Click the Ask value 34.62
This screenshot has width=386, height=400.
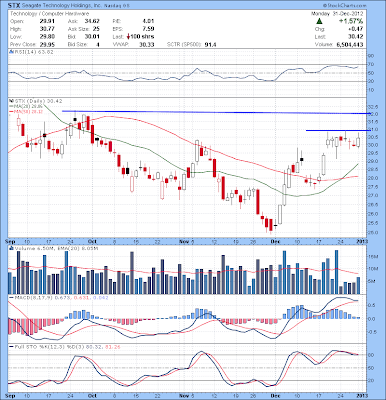click(x=92, y=21)
